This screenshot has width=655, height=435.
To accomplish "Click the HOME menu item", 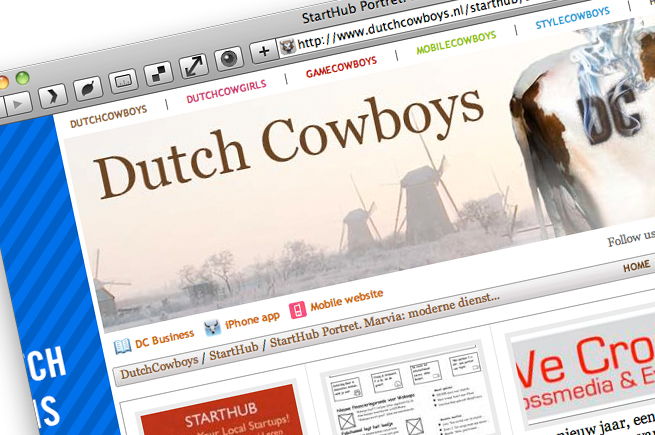I will click(x=637, y=266).
